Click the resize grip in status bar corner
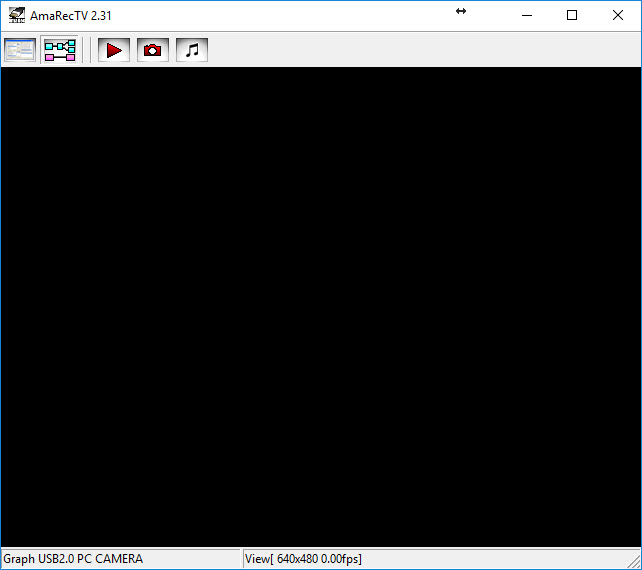Screen dimensions: 642x570 click(635, 561)
